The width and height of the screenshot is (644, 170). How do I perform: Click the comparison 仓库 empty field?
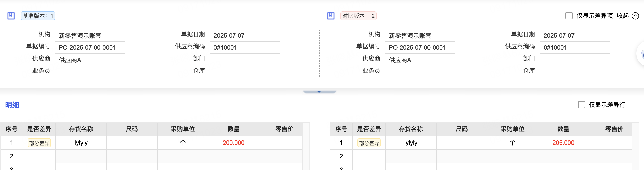(575, 72)
